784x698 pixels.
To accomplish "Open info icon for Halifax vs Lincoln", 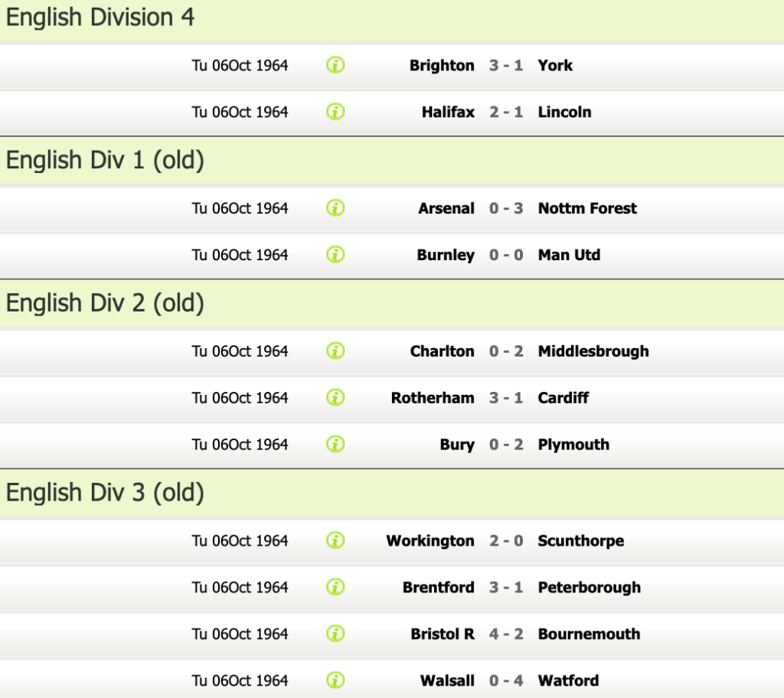I will [x=335, y=112].
